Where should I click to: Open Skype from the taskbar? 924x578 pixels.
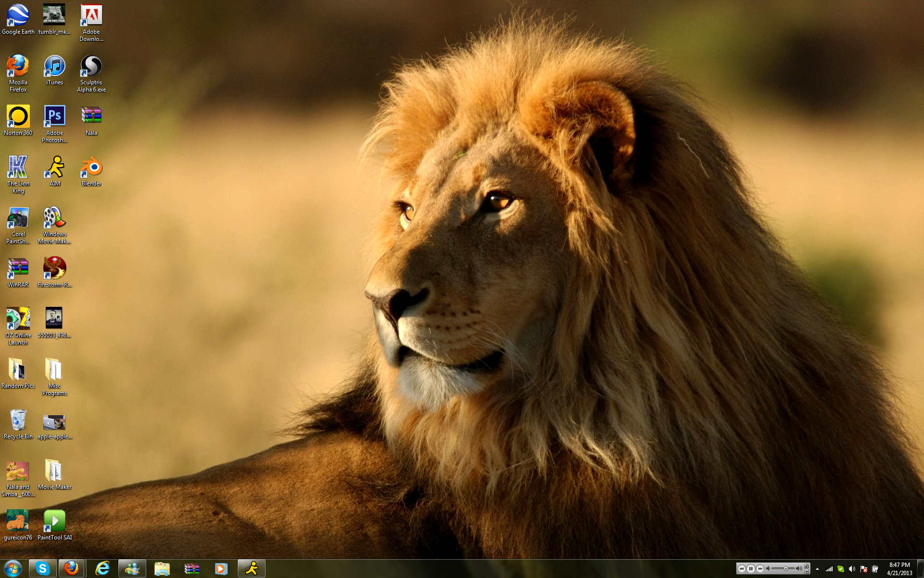(43, 569)
